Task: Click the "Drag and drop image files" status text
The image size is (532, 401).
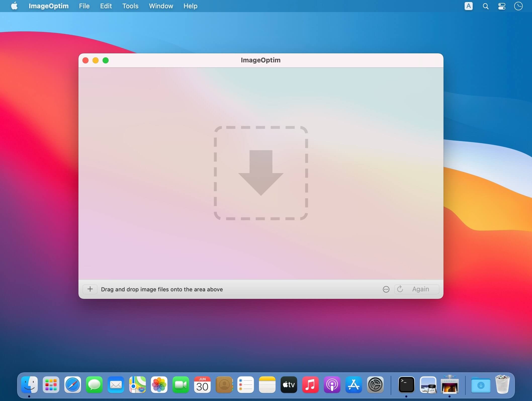Action: [x=162, y=289]
